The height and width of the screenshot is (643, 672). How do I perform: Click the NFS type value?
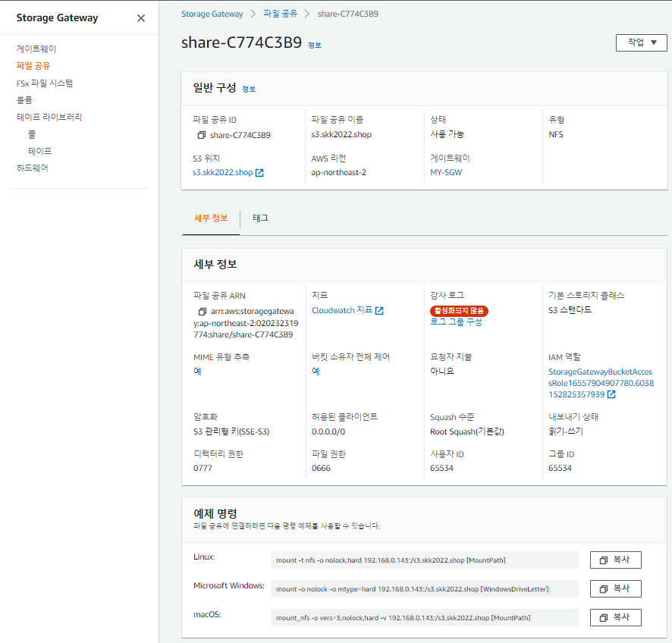coord(556,134)
